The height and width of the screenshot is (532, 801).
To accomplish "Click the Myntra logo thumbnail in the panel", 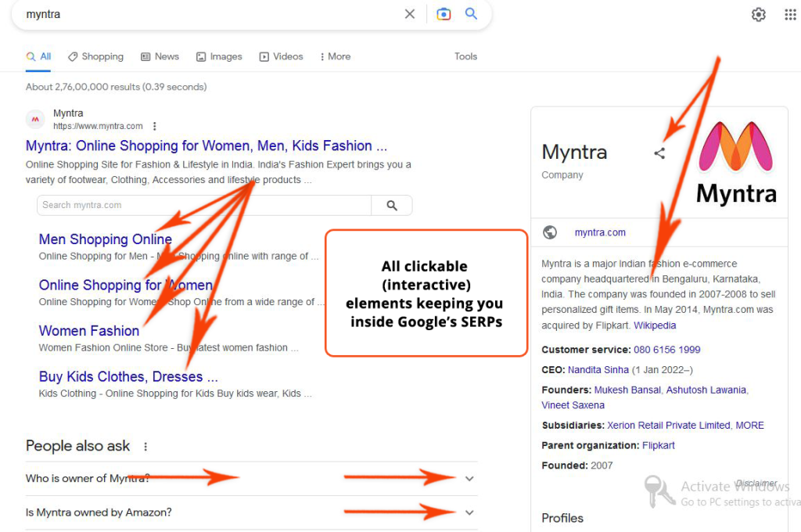I will click(735, 160).
